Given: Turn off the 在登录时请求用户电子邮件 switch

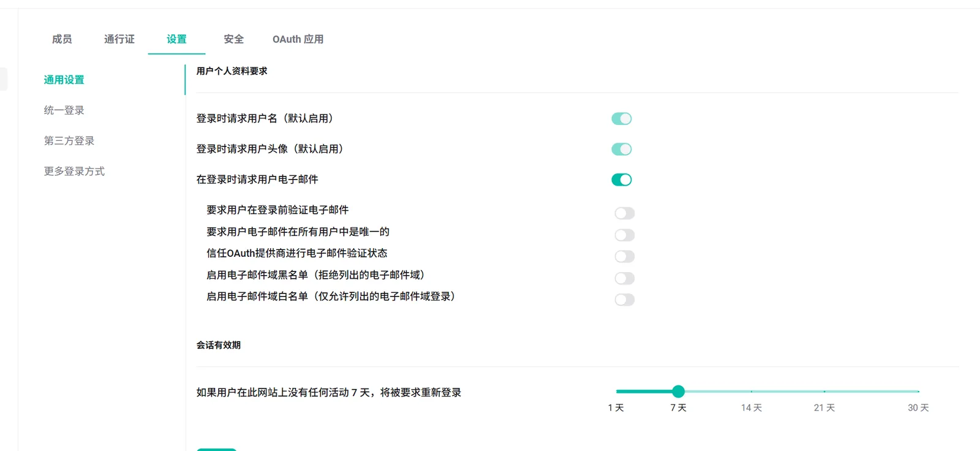Looking at the screenshot, I should [x=622, y=180].
